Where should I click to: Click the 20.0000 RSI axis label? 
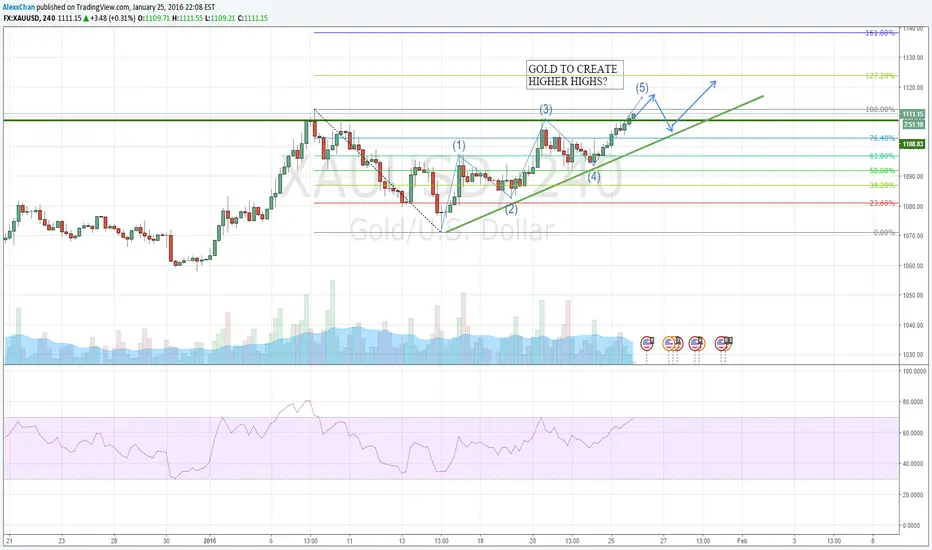(914, 495)
